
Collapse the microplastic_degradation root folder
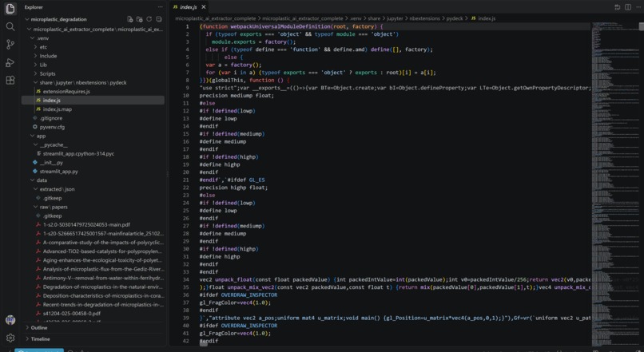27,19
